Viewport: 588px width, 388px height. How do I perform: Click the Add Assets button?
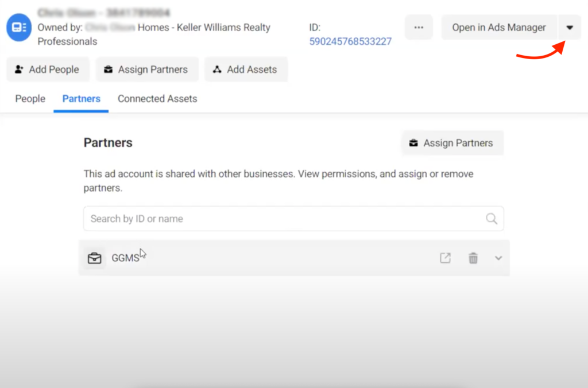pos(246,69)
